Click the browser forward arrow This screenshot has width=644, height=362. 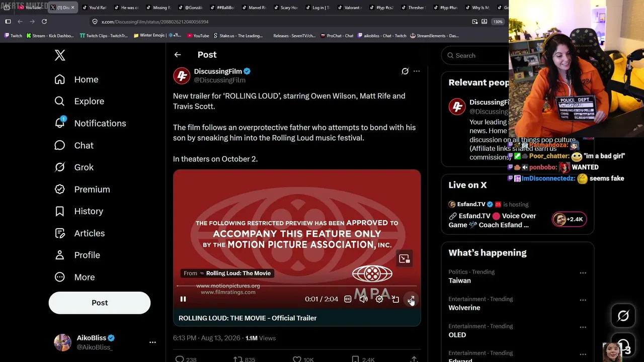pyautogui.click(x=32, y=22)
